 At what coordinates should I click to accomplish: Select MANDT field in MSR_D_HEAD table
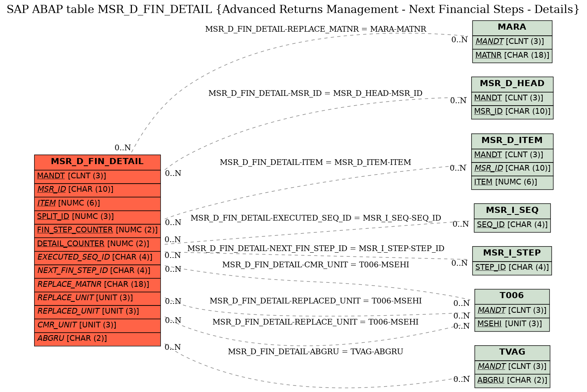[512, 98]
